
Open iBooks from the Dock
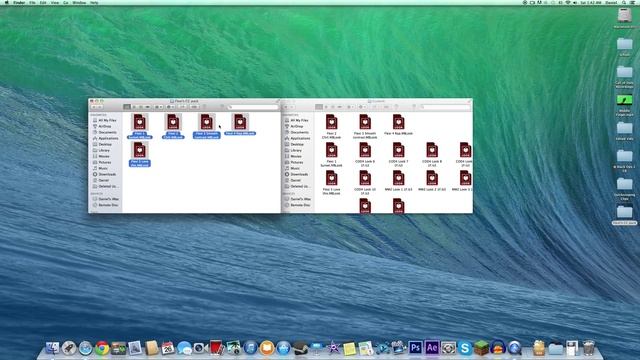(x=267, y=348)
